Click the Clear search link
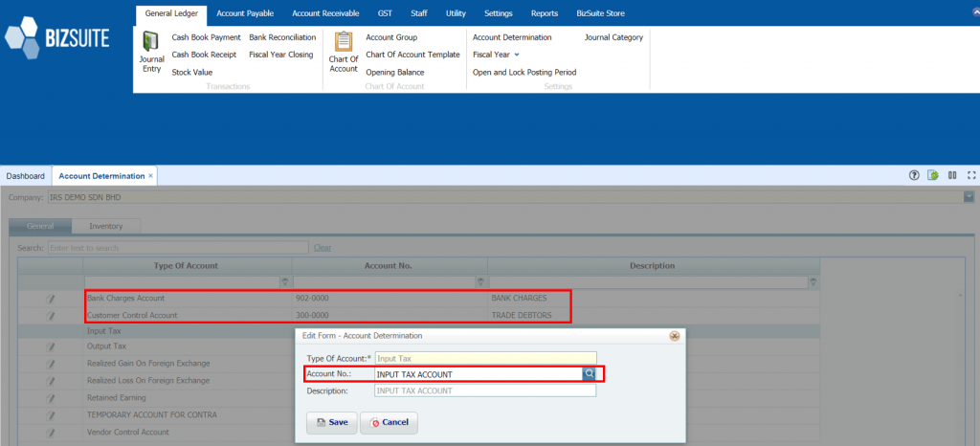This screenshot has width=980, height=446. [323, 248]
